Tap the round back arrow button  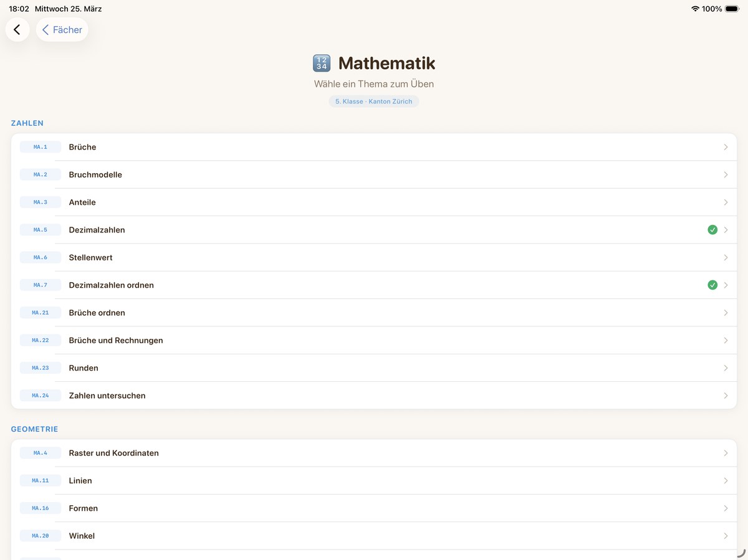(17, 29)
